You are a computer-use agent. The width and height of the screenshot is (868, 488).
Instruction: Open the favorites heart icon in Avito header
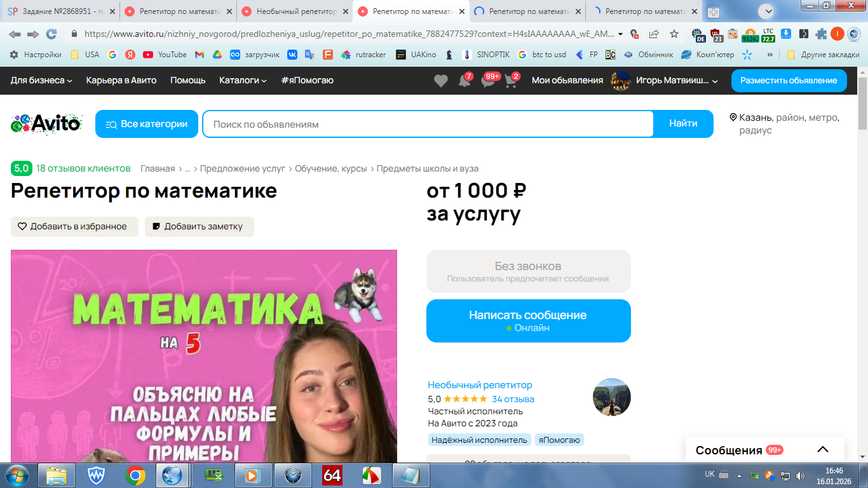point(441,81)
